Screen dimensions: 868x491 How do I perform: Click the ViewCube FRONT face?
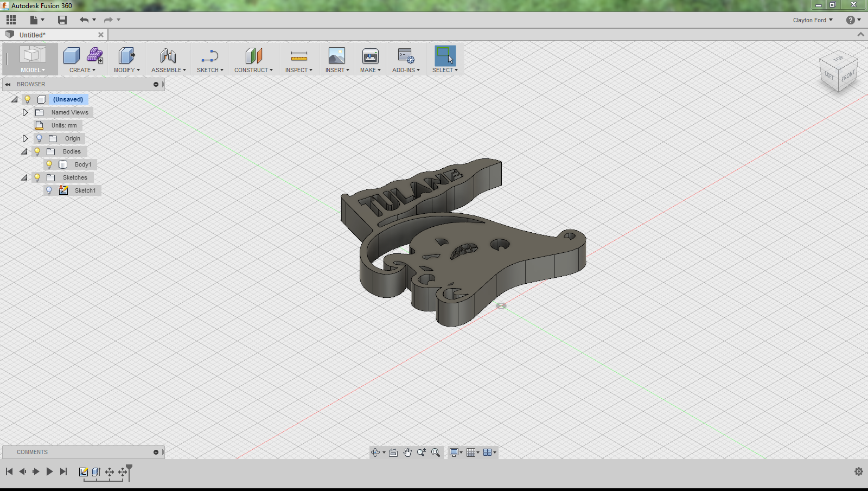(x=848, y=76)
